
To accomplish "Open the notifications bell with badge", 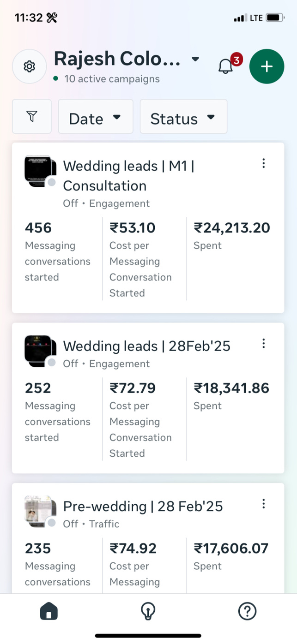I will [226, 66].
